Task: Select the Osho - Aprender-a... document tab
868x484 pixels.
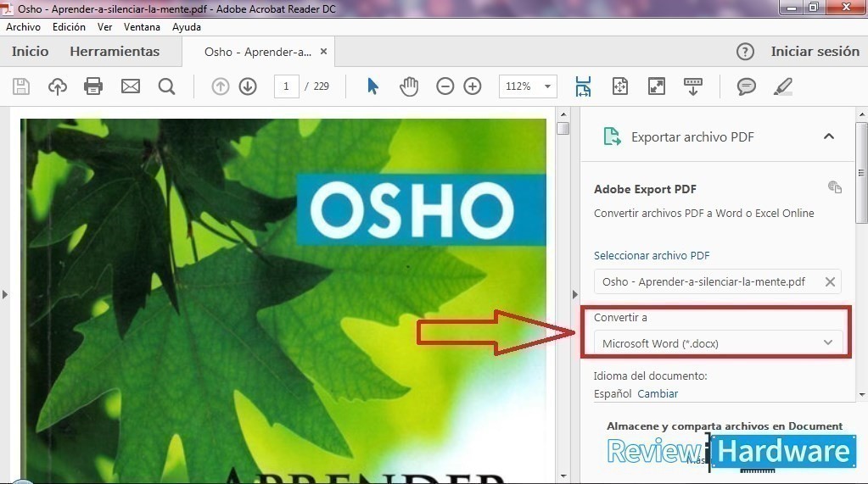Action: click(x=258, y=52)
